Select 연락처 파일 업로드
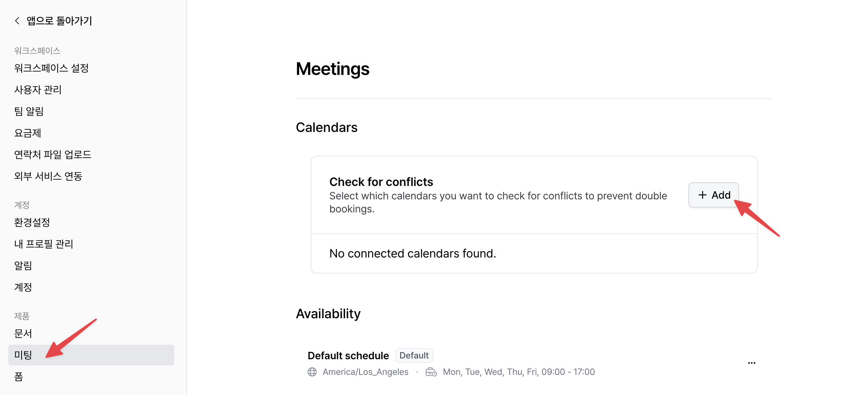This screenshot has height=395, width=868. pos(53,154)
